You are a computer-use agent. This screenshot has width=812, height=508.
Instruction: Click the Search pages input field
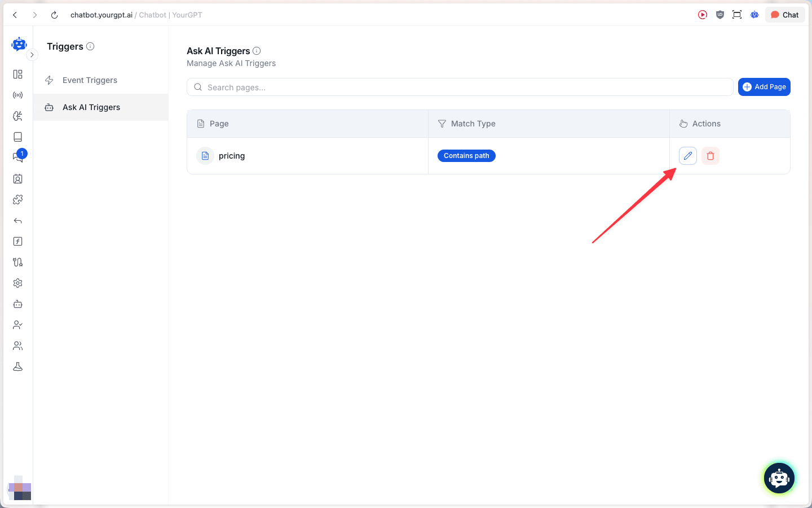pyautogui.click(x=395, y=87)
